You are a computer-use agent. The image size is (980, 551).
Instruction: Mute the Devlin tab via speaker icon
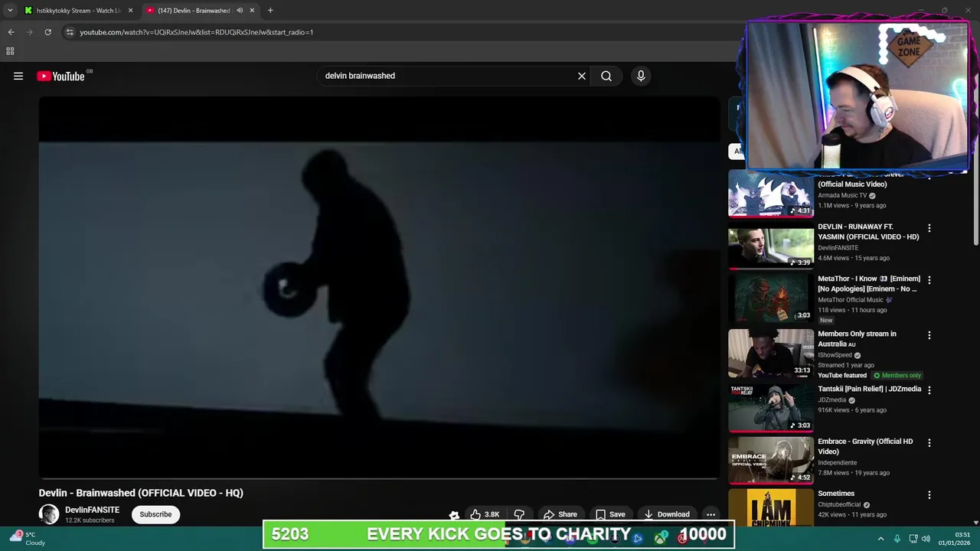[x=240, y=11]
